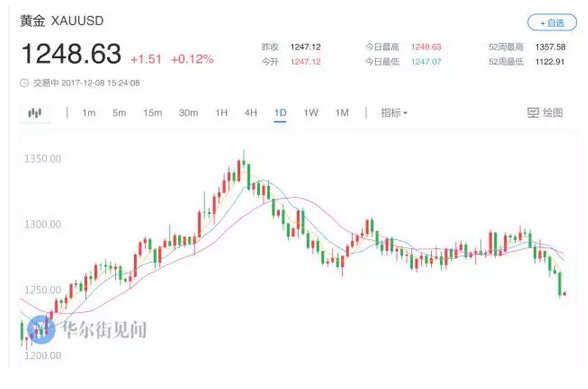Click the latest red candle marker

click(x=565, y=294)
